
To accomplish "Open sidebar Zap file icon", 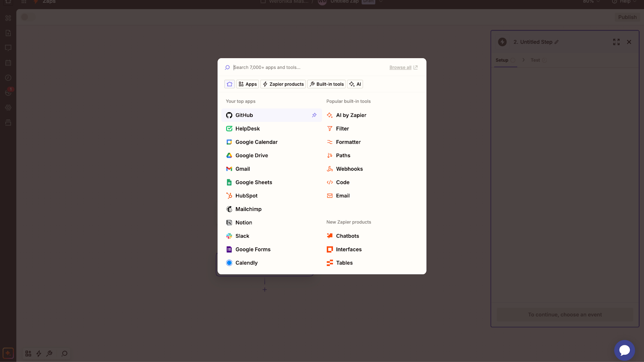I will pos(8,33).
